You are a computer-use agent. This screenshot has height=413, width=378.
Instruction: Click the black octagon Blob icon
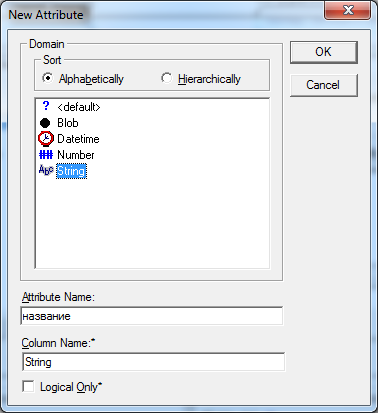click(45, 123)
